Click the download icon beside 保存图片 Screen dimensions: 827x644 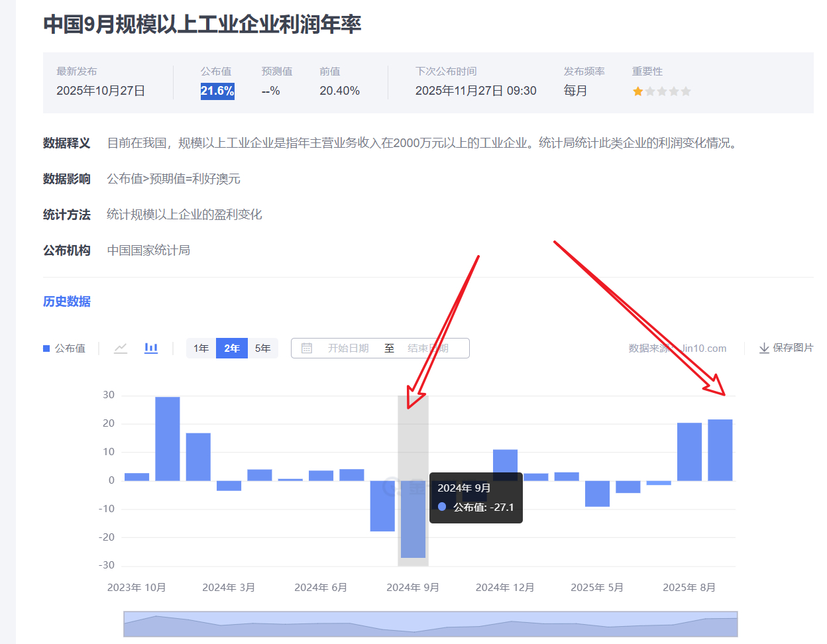pos(763,347)
